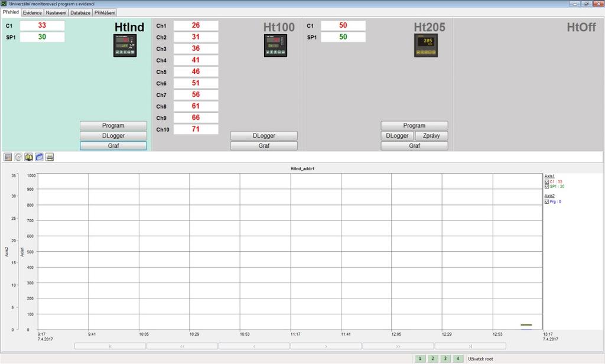The image size is (605, 364).
Task: Click the Ht100 Ch5 value field showing 46
Action: (196, 72)
